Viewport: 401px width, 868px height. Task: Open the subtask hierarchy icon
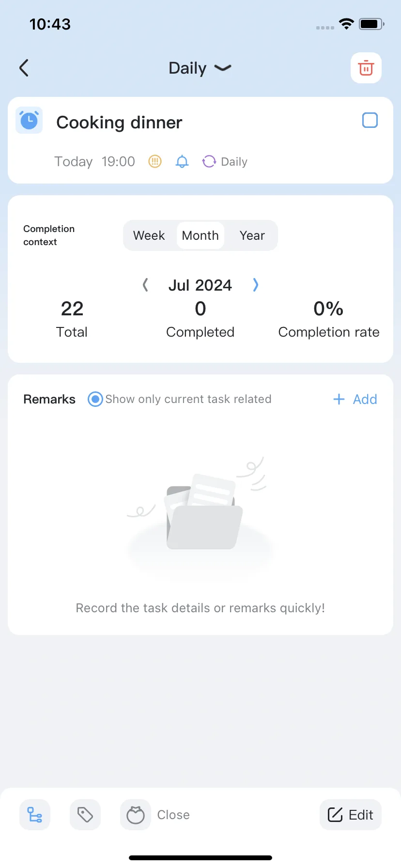click(35, 815)
